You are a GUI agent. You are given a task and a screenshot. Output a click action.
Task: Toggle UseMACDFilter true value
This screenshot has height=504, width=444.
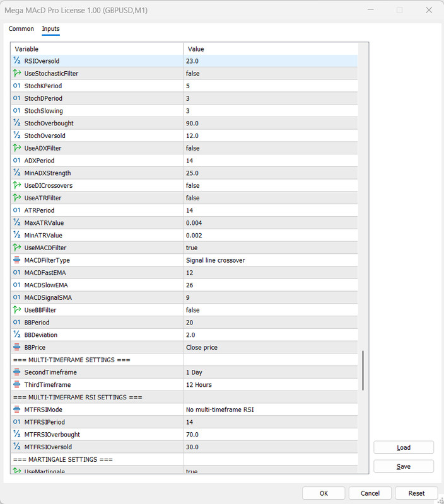coord(271,248)
